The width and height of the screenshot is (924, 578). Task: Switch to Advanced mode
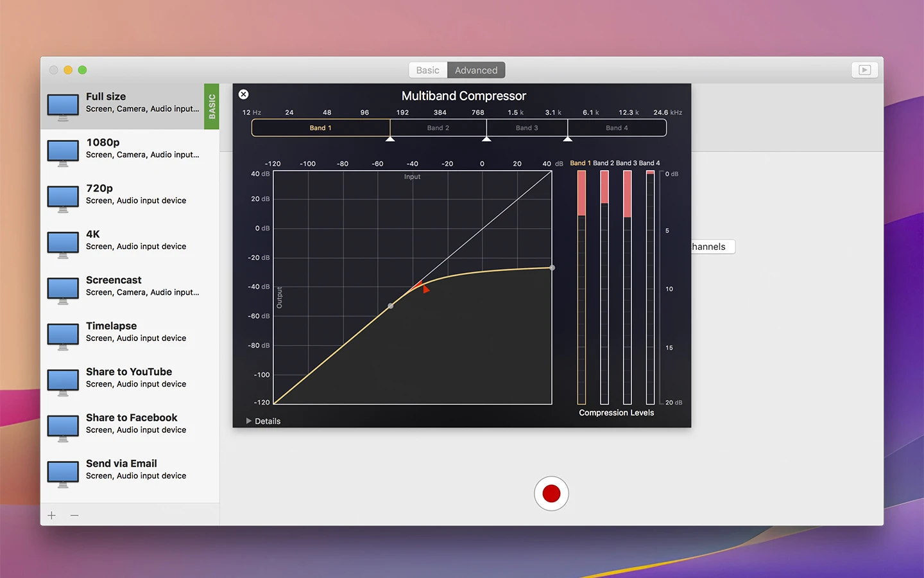click(476, 70)
